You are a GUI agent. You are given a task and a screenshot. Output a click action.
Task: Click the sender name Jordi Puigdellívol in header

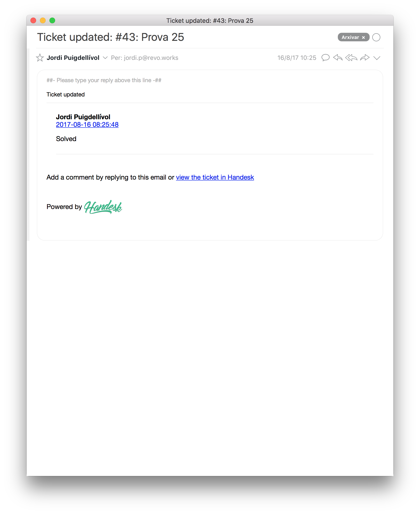click(73, 58)
